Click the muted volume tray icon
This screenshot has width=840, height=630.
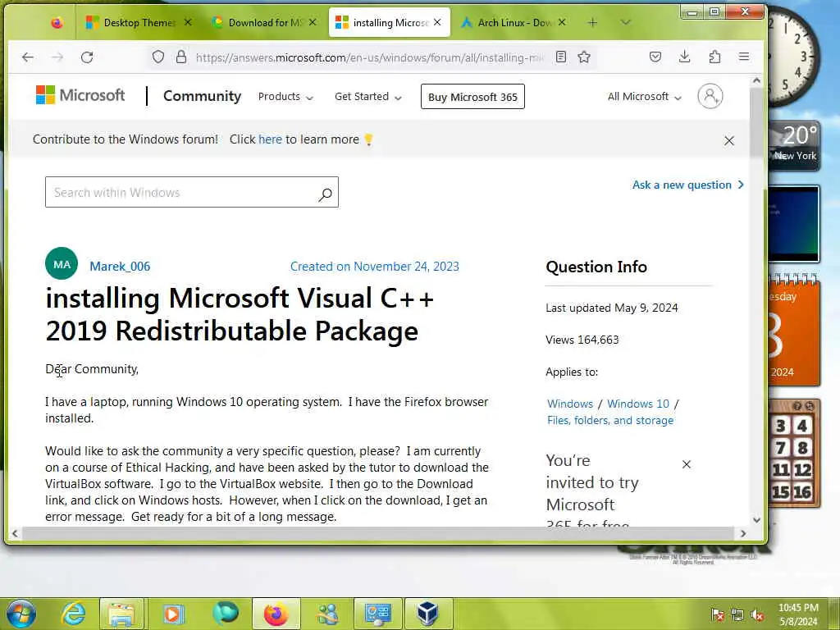[757, 614]
